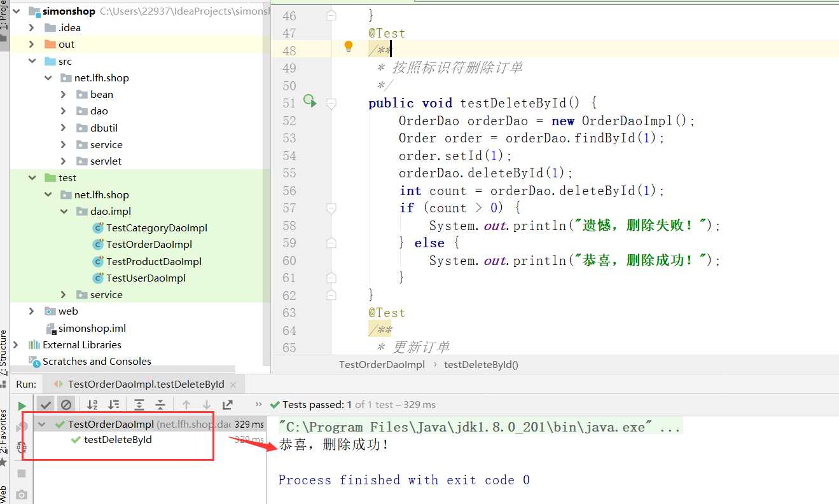
Task: Click 'Process finished with exit code 0' line
Action: (404, 480)
